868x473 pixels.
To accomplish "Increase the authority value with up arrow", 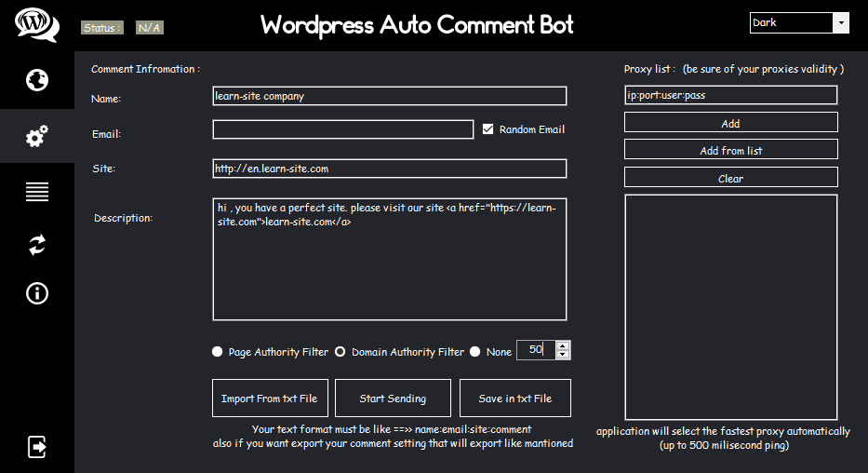I will coord(562,345).
